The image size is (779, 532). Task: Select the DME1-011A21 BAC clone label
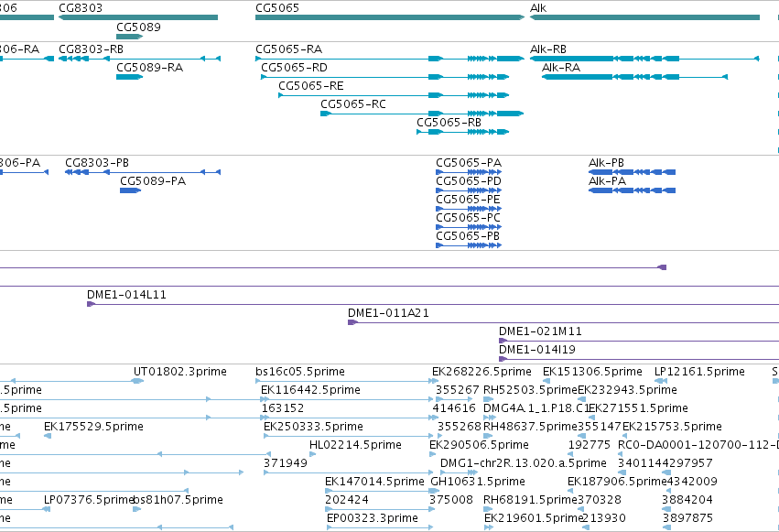coord(388,313)
